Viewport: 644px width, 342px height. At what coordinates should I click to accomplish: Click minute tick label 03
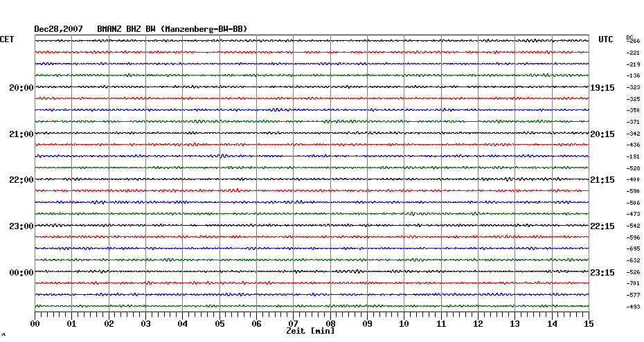point(146,324)
